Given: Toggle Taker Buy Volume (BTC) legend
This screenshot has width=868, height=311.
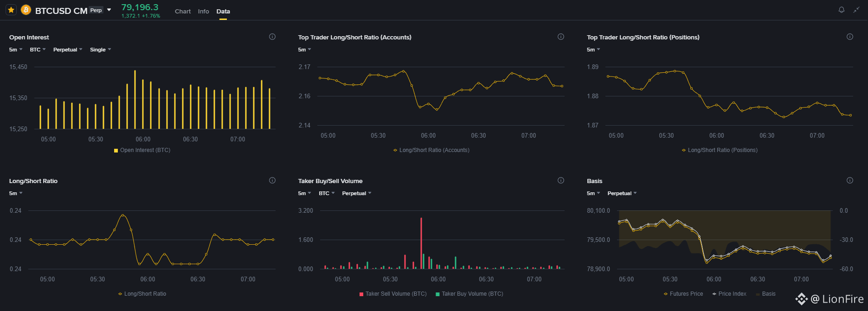Looking at the screenshot, I should tap(469, 294).
